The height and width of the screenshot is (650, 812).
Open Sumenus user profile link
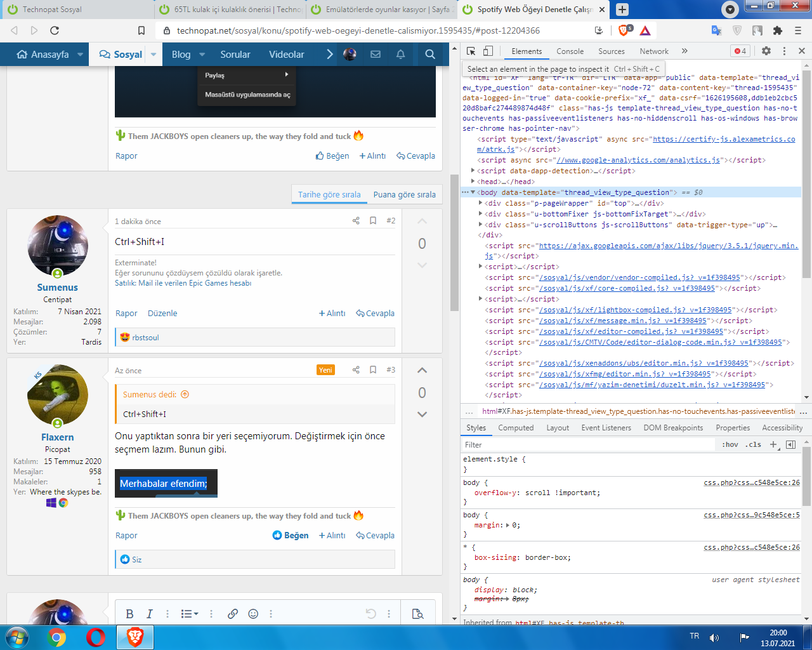pos(57,288)
